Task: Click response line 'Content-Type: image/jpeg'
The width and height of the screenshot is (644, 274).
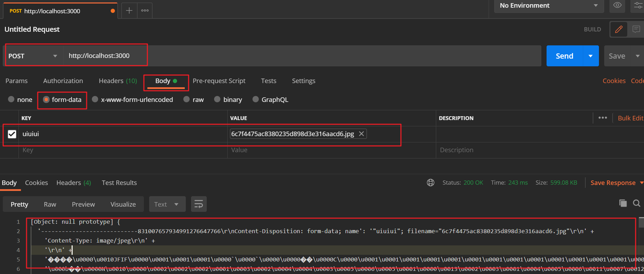Action: point(100,240)
